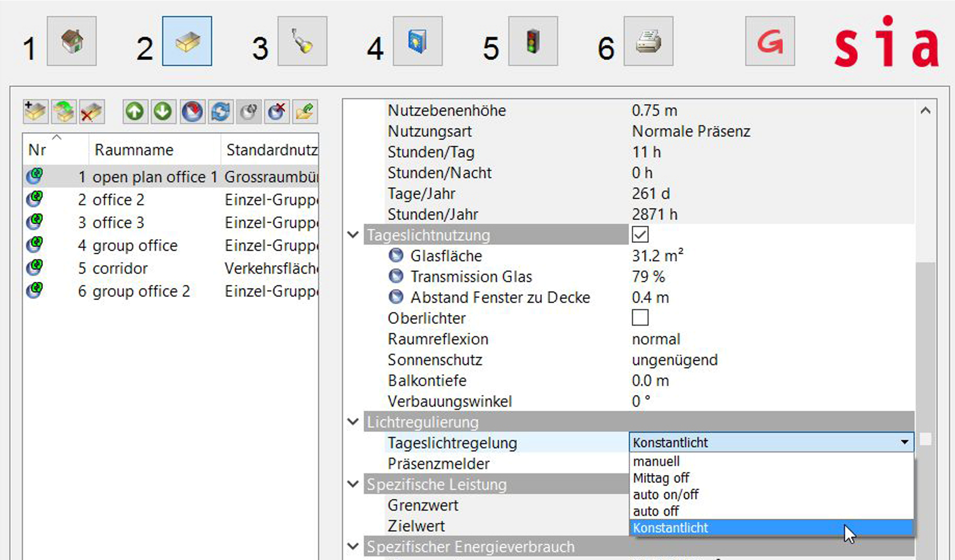The height and width of the screenshot is (560, 955).
Task: Sort by the Nr column header
Action: 56,149
